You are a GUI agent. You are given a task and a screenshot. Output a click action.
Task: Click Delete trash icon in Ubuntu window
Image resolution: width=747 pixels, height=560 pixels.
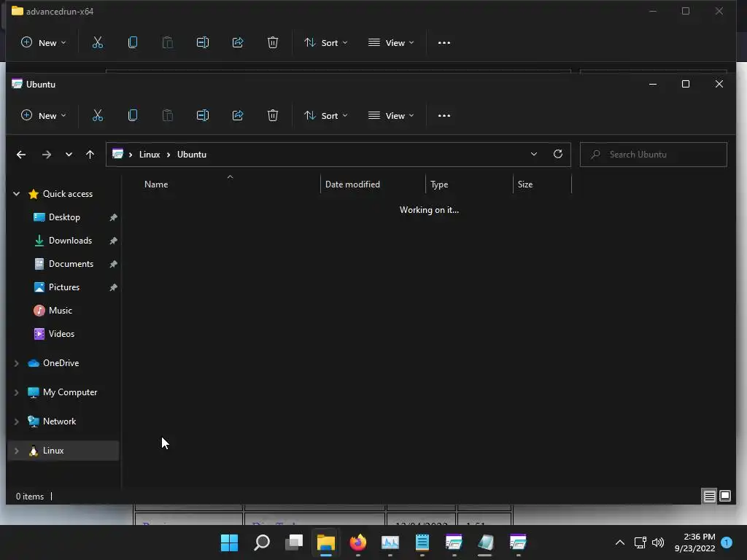[273, 115]
